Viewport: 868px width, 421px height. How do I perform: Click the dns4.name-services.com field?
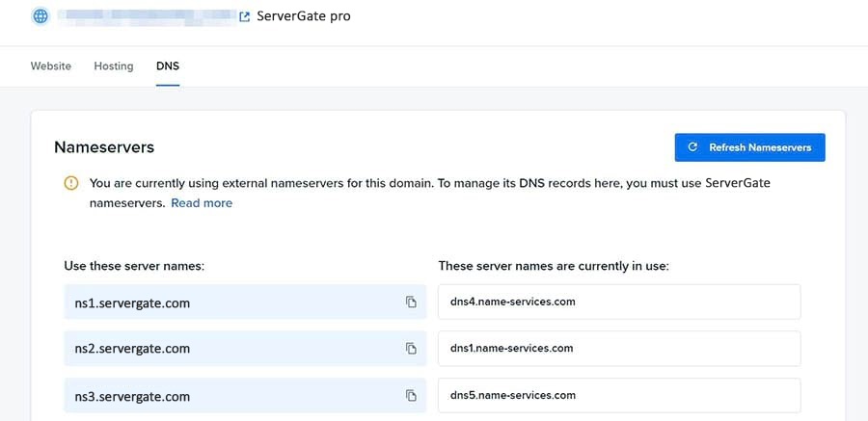[619, 303]
